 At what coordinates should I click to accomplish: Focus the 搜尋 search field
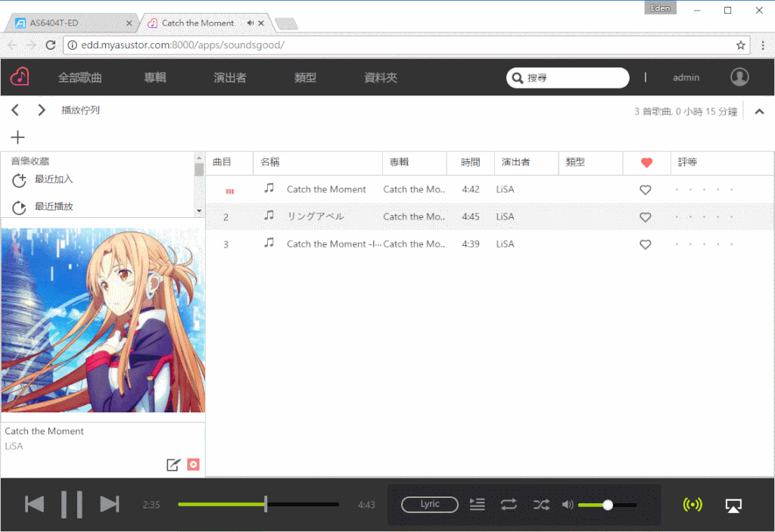pyautogui.click(x=568, y=78)
